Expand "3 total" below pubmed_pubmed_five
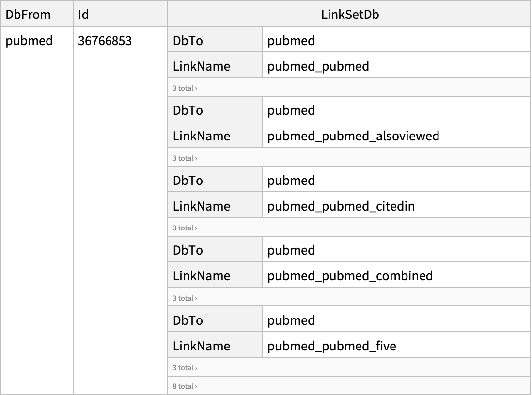This screenshot has width=532, height=395. [x=185, y=368]
